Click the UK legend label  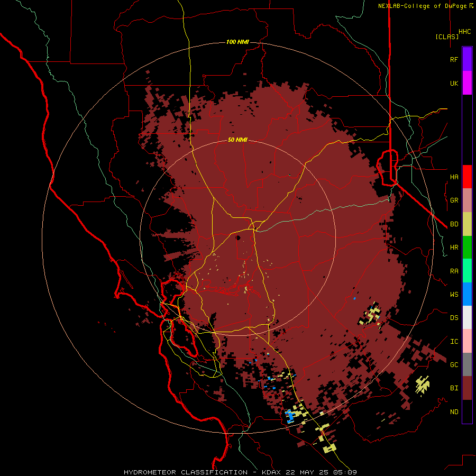tap(454, 83)
